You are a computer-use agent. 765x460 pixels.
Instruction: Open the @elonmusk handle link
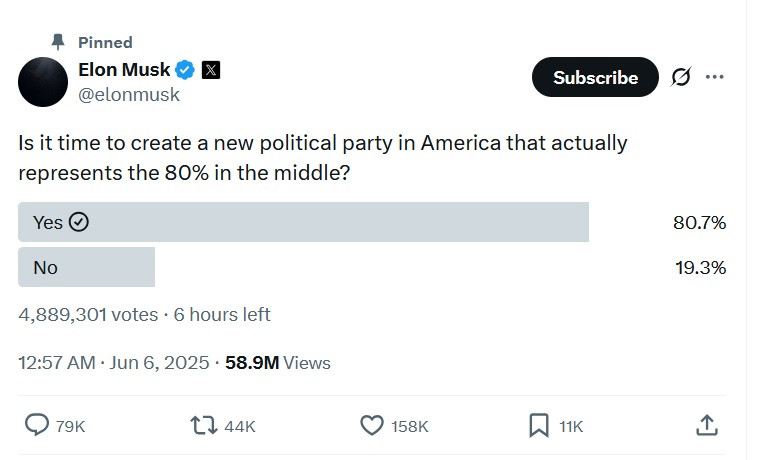click(129, 95)
